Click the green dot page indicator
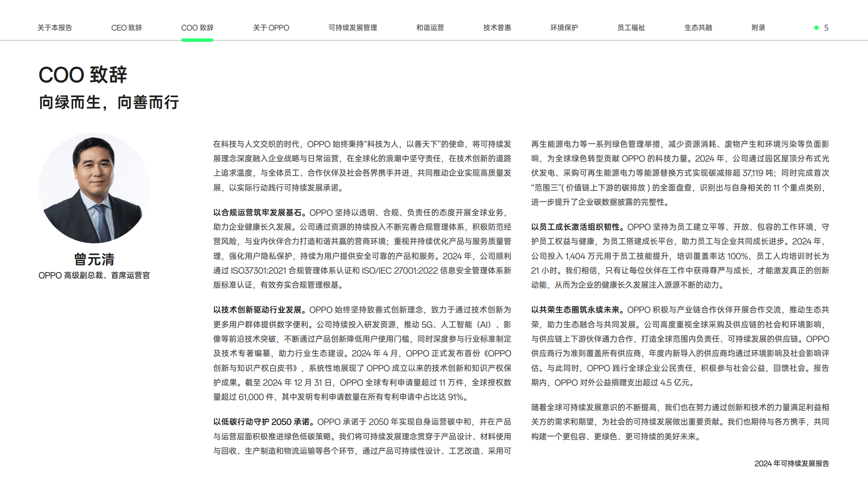 click(x=817, y=27)
